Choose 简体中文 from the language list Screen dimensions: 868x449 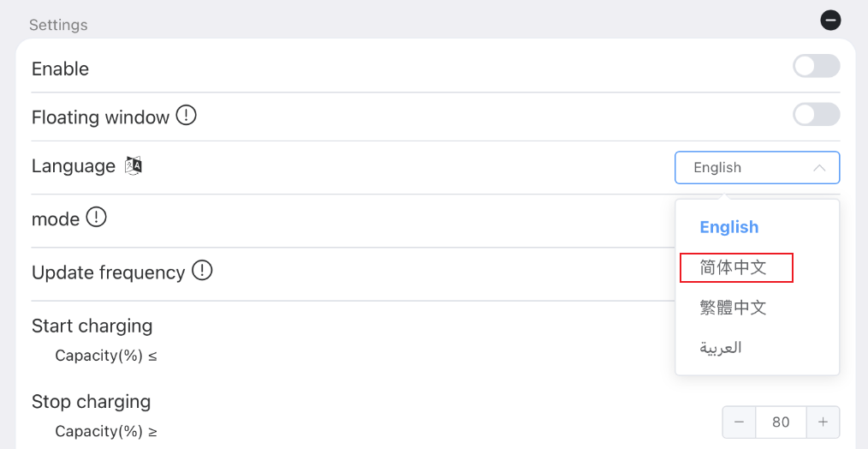pos(733,267)
